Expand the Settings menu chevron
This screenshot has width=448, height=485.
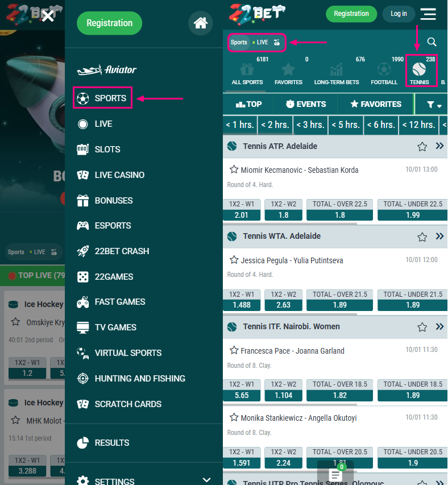(x=207, y=480)
